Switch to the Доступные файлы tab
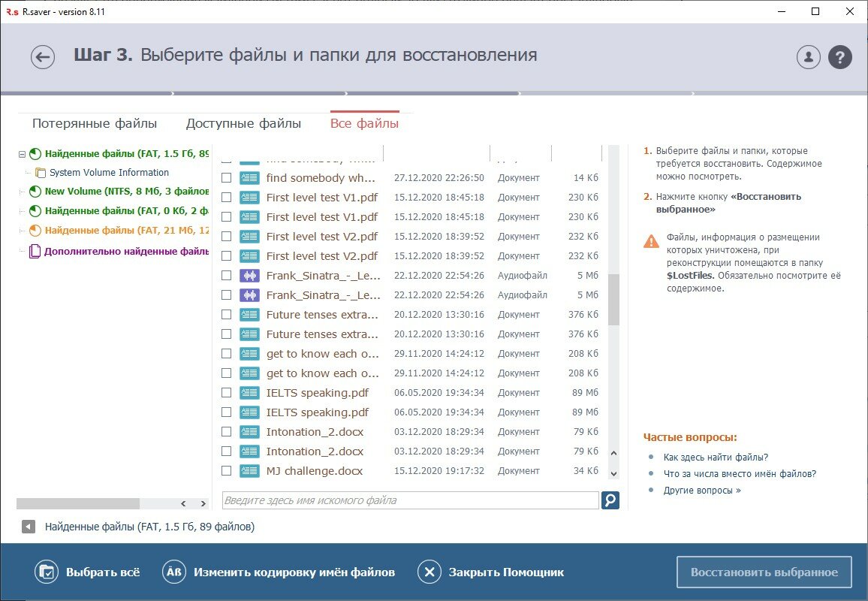The width and height of the screenshot is (868, 601). pyautogui.click(x=243, y=123)
